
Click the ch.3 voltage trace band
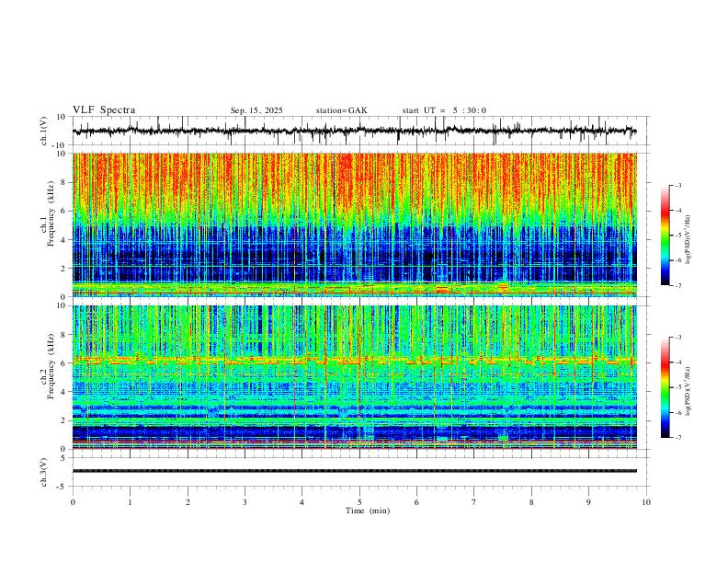355,471
